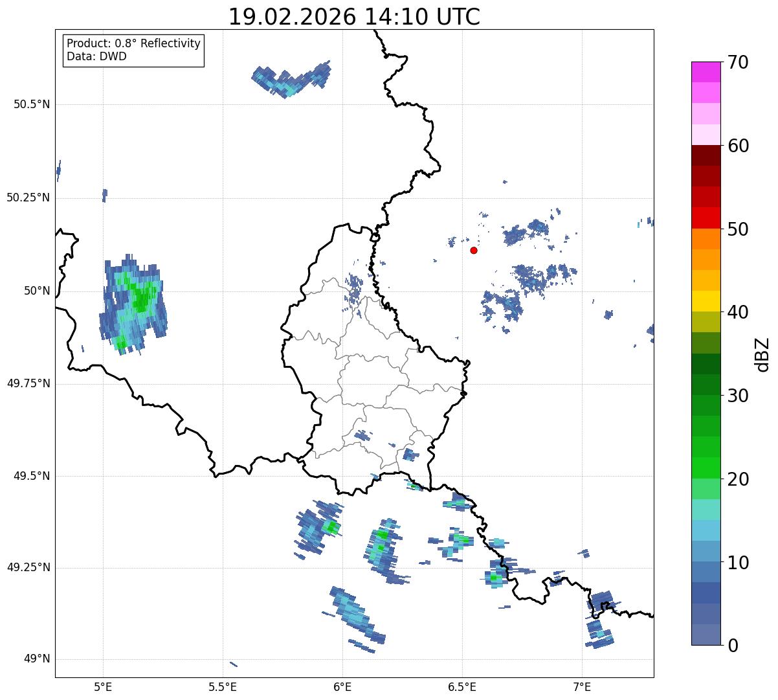Click the '20' colorbar tick label
The height and width of the screenshot is (700, 778).
pyautogui.click(x=739, y=479)
